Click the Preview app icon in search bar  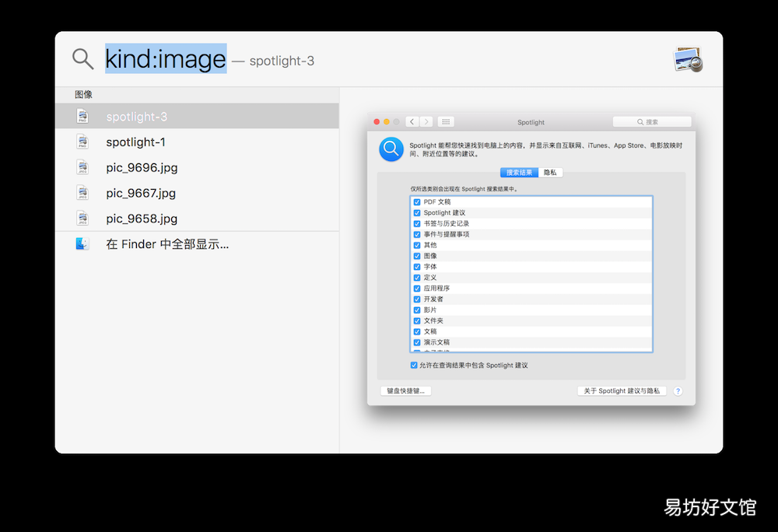click(x=688, y=59)
